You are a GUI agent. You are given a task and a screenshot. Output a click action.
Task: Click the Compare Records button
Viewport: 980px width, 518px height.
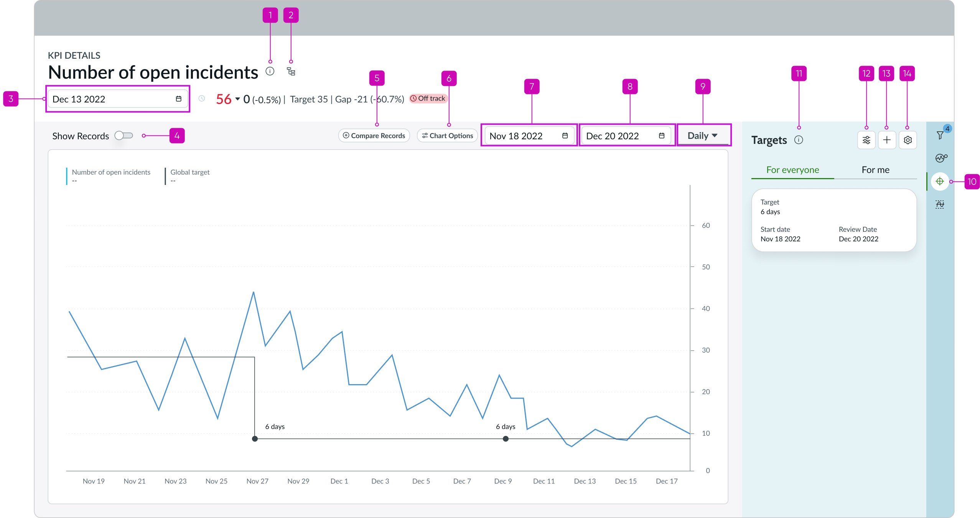[374, 135]
